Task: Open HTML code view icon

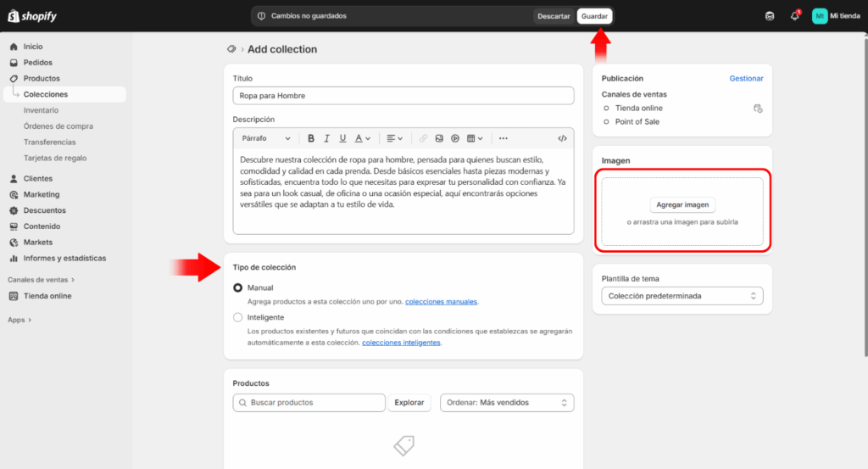Action: point(562,138)
